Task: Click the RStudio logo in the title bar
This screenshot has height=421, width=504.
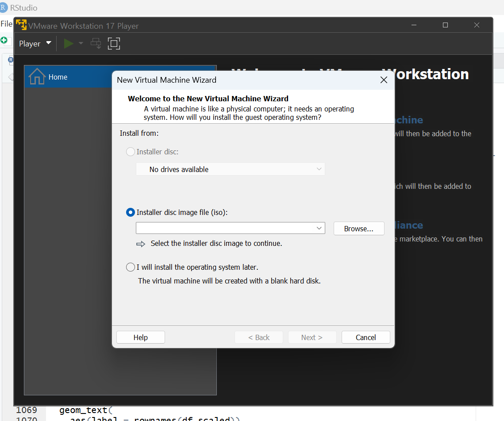Action: (3, 8)
